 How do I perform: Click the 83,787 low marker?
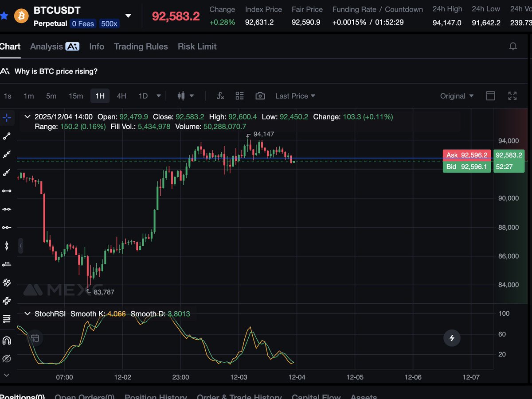104,292
